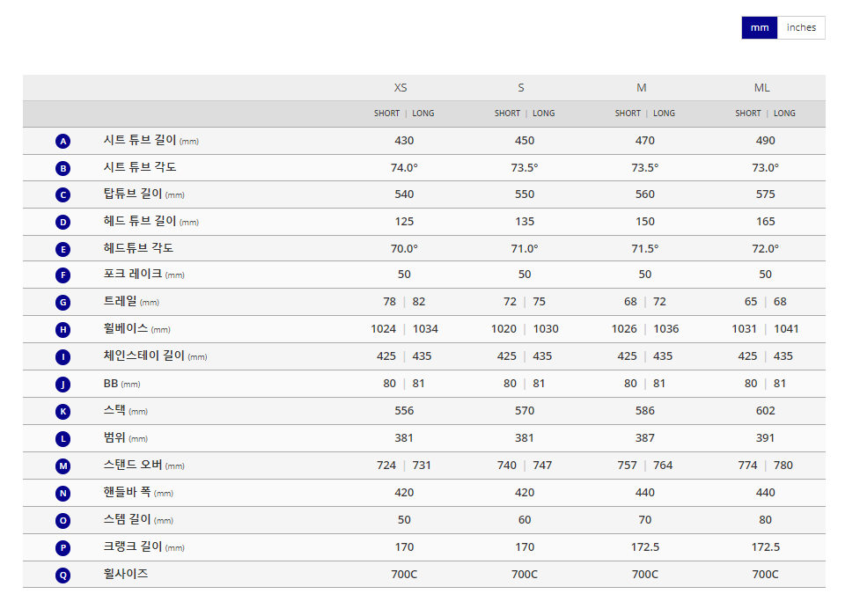Select the G trail badge icon

coord(62,303)
